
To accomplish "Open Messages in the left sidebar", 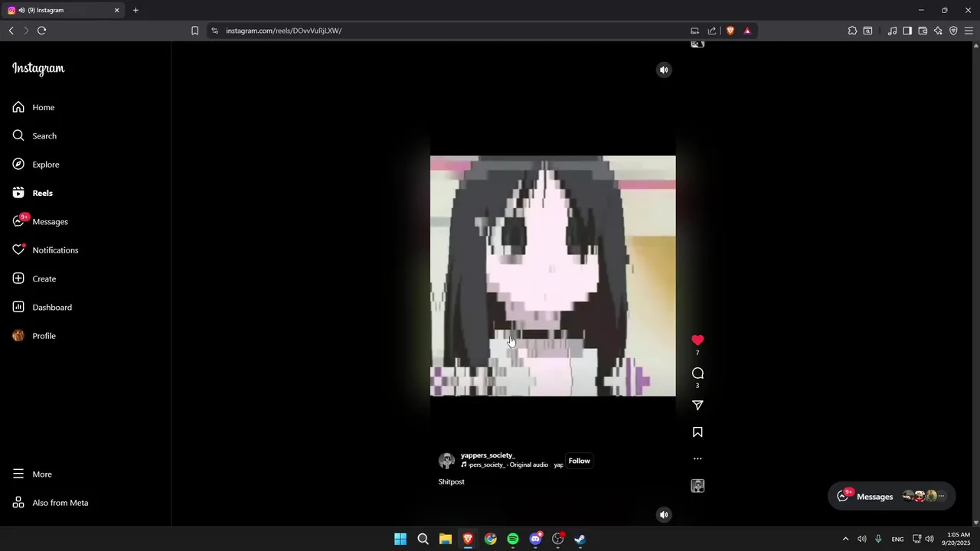I will click(x=41, y=221).
